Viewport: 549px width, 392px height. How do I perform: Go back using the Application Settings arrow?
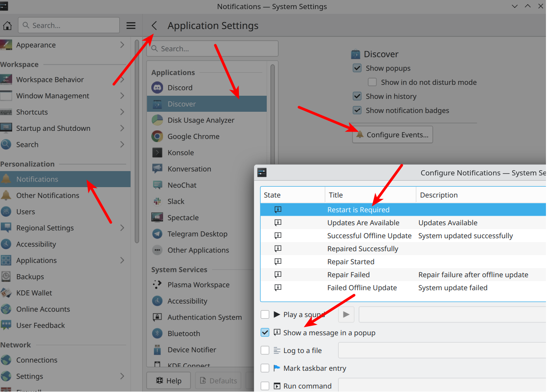(x=154, y=26)
